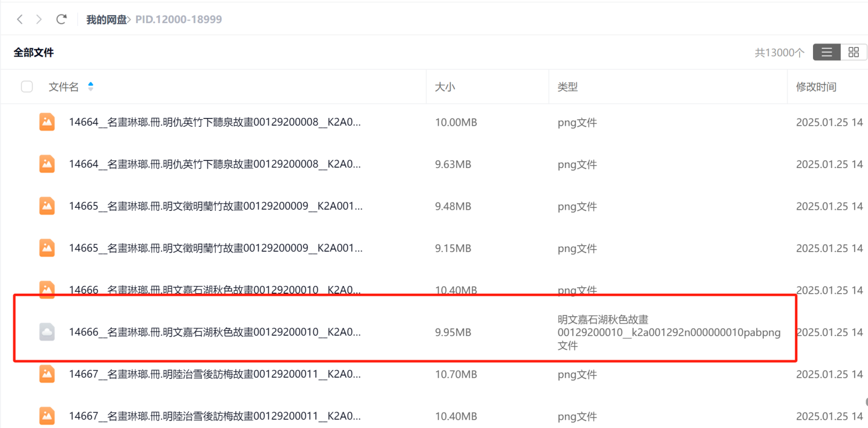
Task: Click the 10.70MB size value
Action: click(x=456, y=374)
